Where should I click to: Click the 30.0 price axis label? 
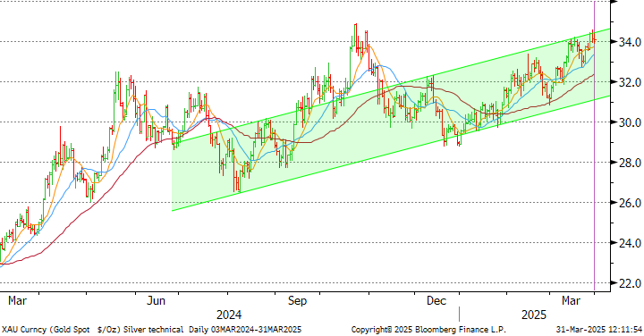pos(630,122)
